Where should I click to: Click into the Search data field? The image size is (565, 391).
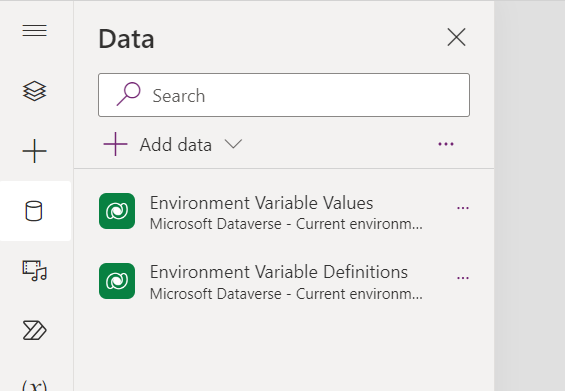point(284,95)
